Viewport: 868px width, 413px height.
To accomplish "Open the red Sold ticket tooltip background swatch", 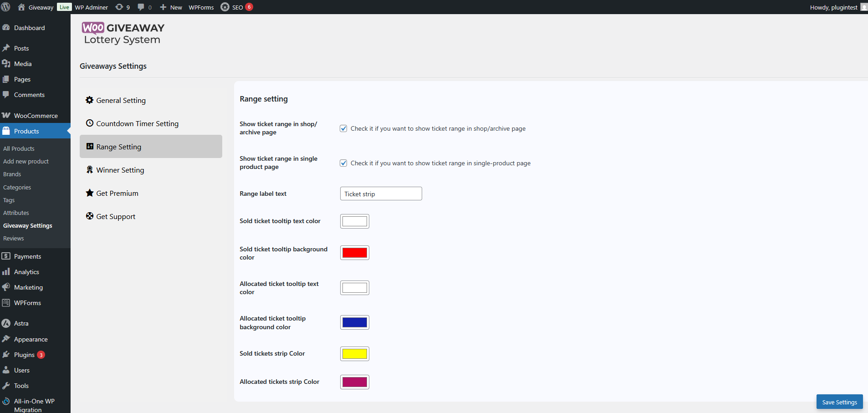I will (x=355, y=253).
